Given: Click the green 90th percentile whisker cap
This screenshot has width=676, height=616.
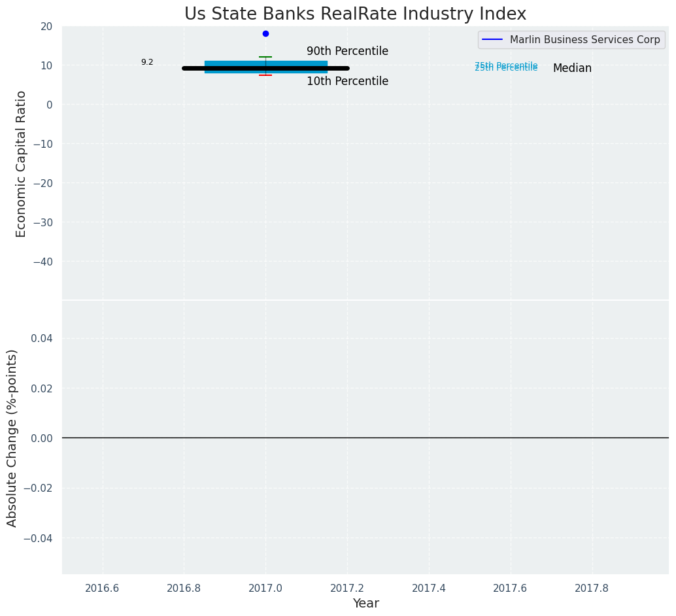Looking at the screenshot, I should pyautogui.click(x=265, y=57).
